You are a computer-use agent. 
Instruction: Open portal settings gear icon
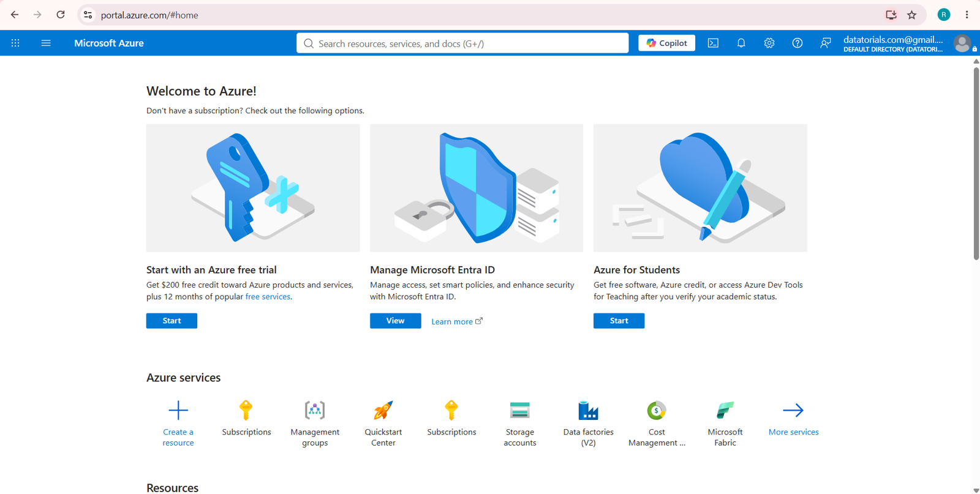point(769,43)
